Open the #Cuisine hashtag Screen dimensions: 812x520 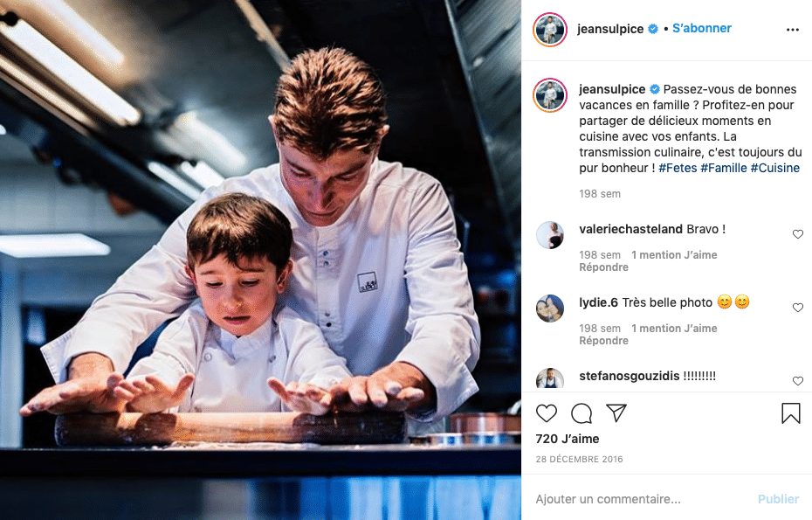[774, 168]
